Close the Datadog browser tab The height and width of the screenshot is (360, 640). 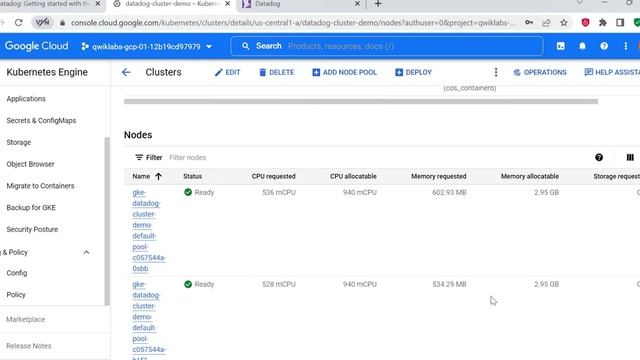[357, 4]
